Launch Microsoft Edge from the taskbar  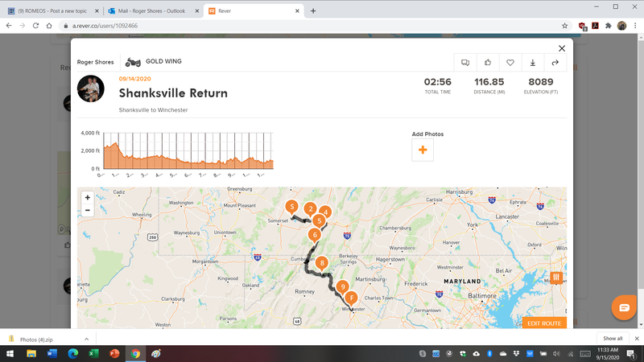(72, 353)
